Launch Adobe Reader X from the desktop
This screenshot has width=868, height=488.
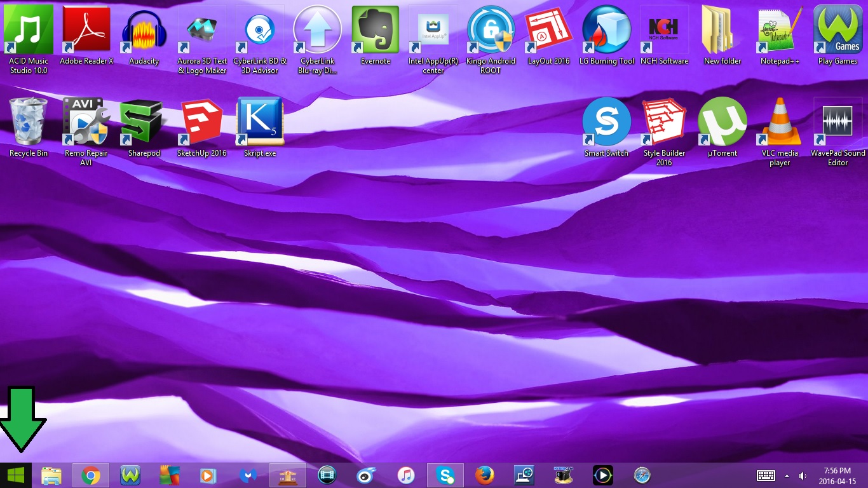[x=86, y=36]
